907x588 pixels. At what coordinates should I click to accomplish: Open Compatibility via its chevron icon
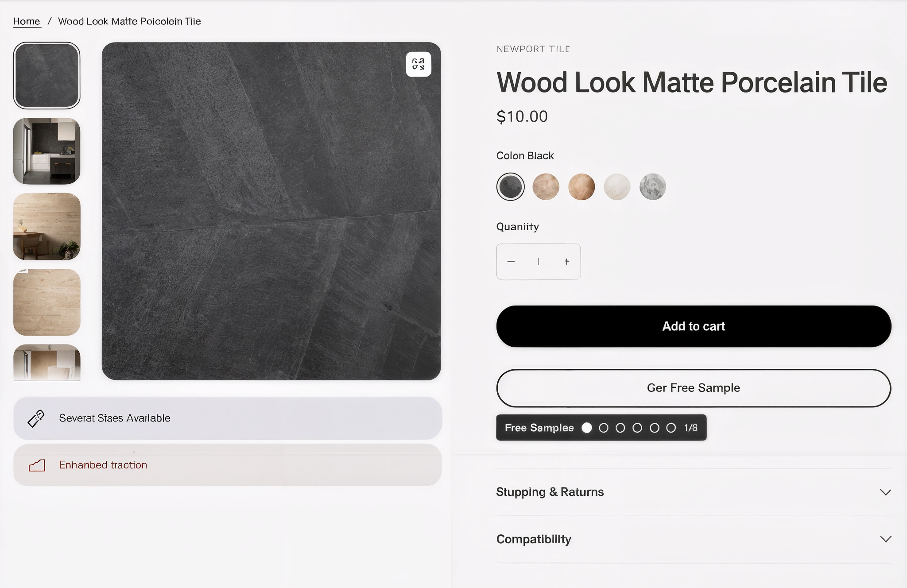(885, 539)
